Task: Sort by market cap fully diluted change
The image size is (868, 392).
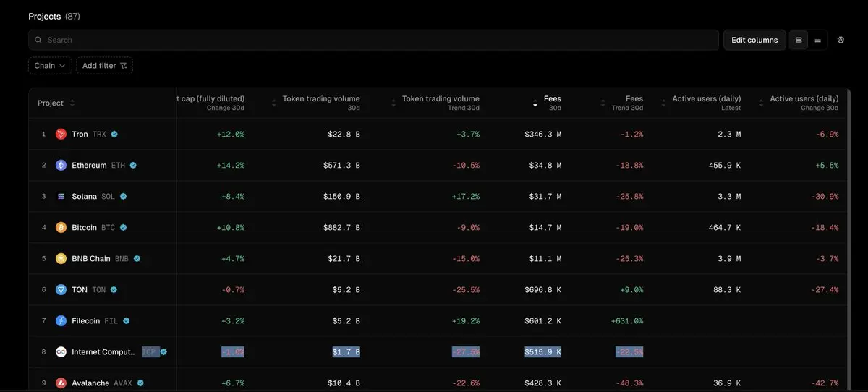Action: [x=211, y=103]
